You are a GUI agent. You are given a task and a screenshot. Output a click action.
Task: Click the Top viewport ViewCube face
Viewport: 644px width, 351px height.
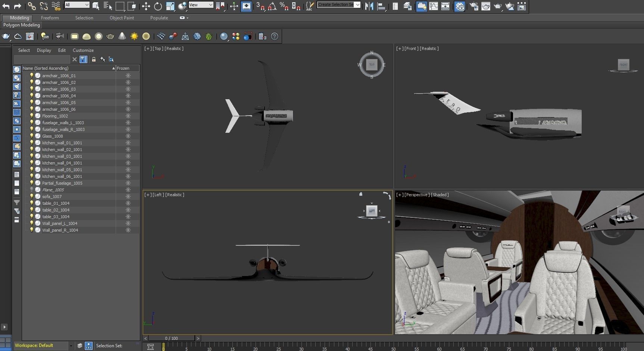[x=372, y=65]
